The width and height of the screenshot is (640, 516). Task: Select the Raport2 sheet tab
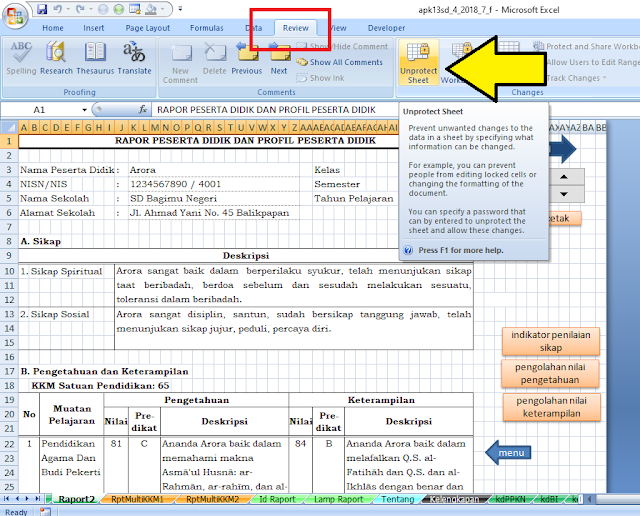76,499
